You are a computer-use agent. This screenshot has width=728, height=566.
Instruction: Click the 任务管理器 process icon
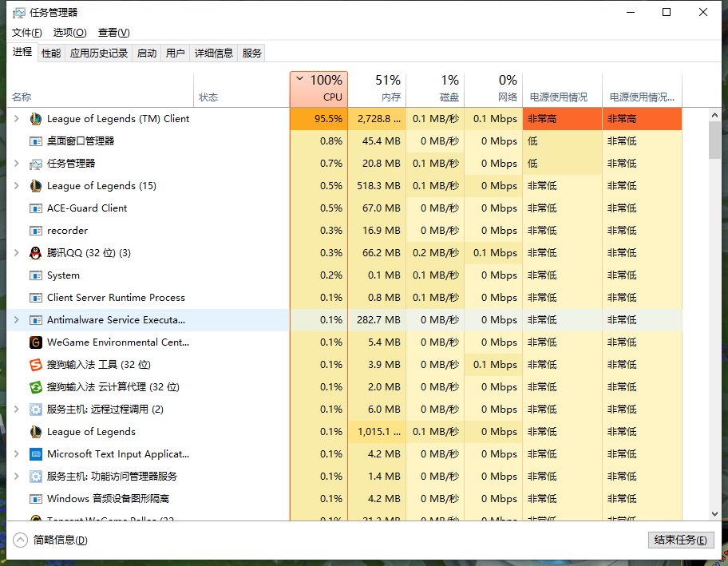pyautogui.click(x=35, y=164)
